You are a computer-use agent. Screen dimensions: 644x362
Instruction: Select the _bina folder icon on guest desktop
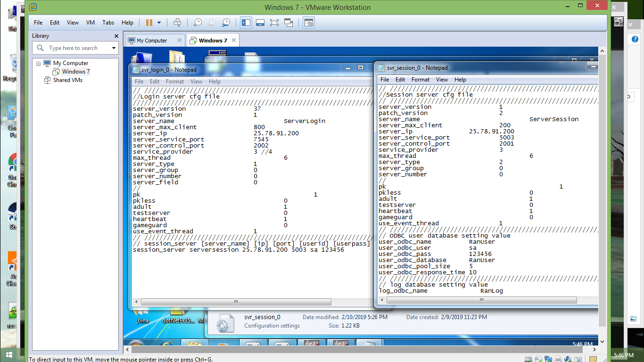click(142, 316)
